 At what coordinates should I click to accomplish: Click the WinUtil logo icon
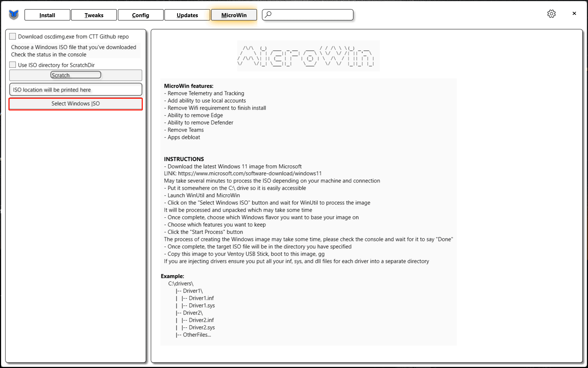click(x=14, y=15)
